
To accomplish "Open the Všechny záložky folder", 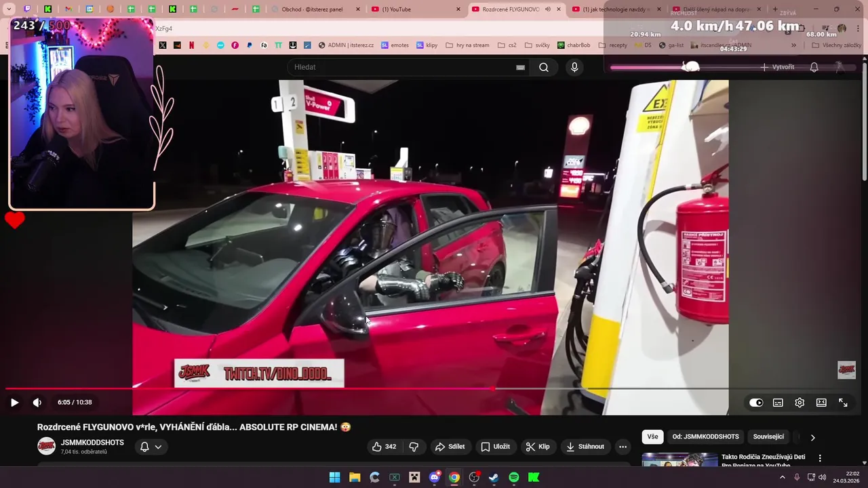I will (836, 45).
